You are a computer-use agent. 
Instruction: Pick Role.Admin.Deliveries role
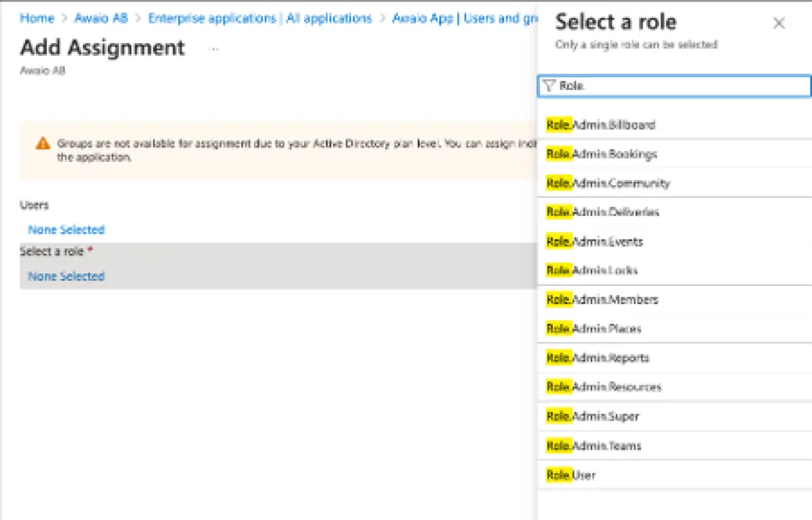click(x=675, y=211)
